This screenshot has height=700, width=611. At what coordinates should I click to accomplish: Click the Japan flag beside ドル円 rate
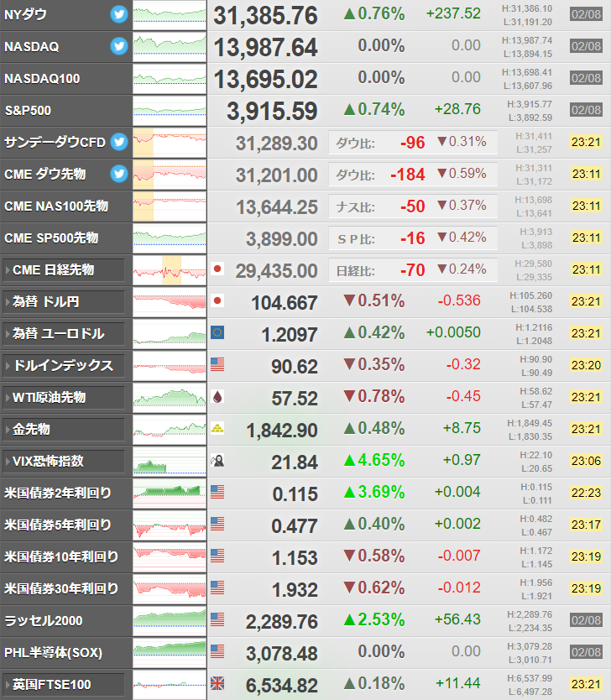pos(217,300)
